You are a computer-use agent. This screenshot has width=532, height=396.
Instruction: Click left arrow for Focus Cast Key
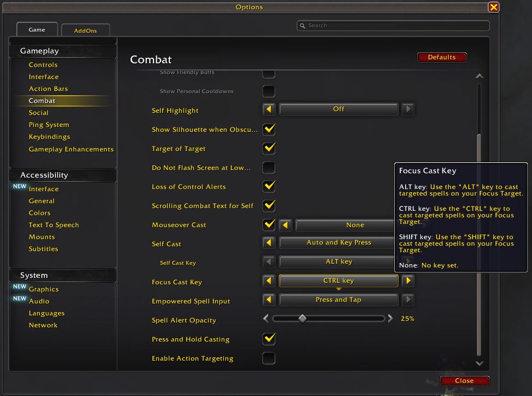point(268,281)
